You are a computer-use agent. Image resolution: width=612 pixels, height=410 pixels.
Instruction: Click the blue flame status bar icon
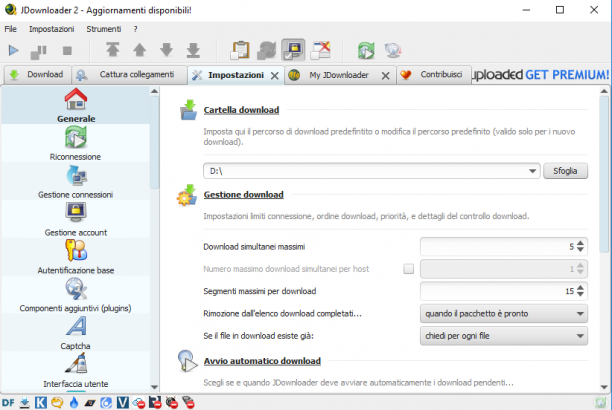point(74,403)
